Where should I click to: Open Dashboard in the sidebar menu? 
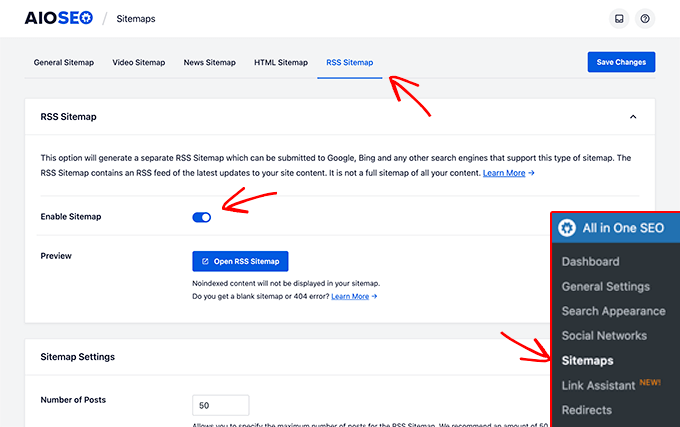click(590, 262)
